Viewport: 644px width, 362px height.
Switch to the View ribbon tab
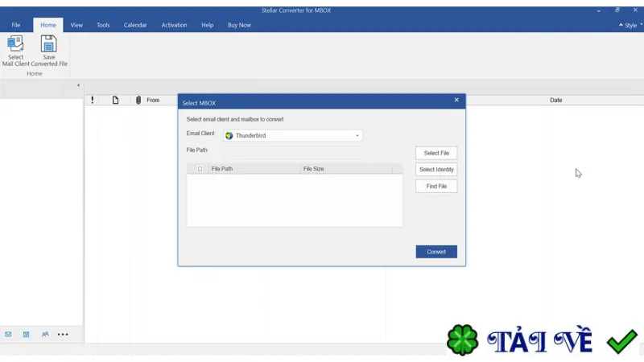click(76, 25)
